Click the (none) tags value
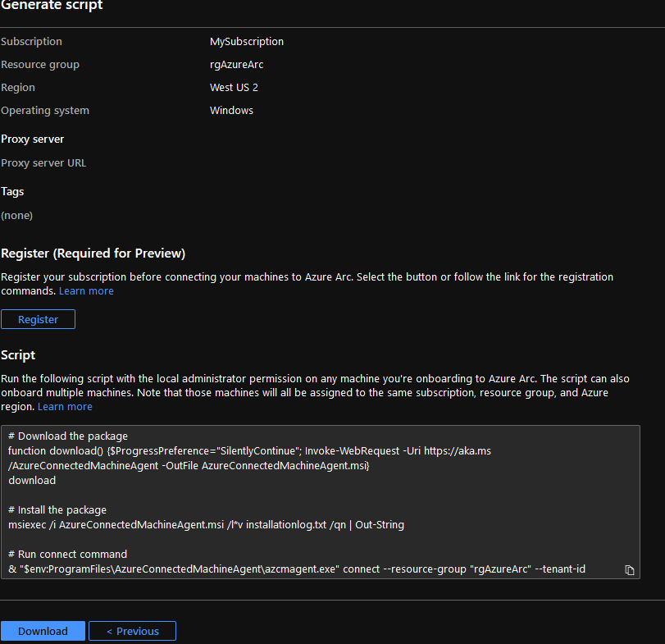Viewport: 665px width, 644px height. 16,216
